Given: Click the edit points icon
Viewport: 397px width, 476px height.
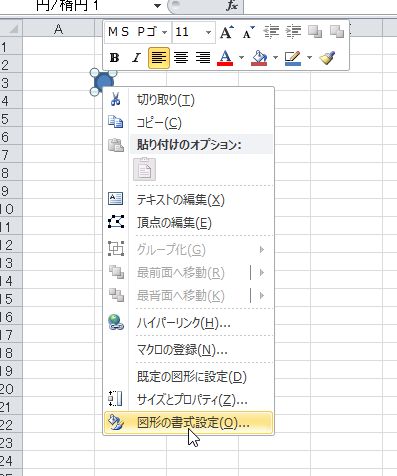Looking at the screenshot, I should click(x=116, y=222).
